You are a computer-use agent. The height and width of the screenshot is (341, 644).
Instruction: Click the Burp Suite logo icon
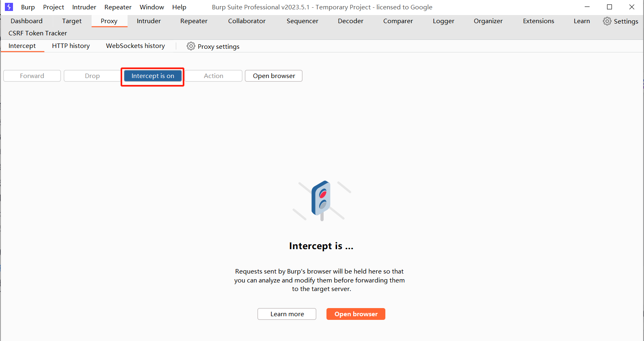(x=9, y=7)
